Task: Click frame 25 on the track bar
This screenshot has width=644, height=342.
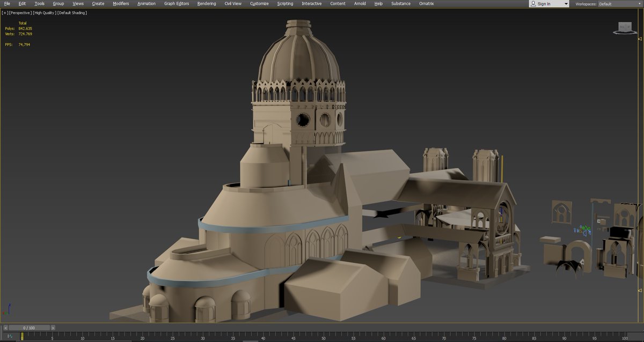Action: [173, 338]
